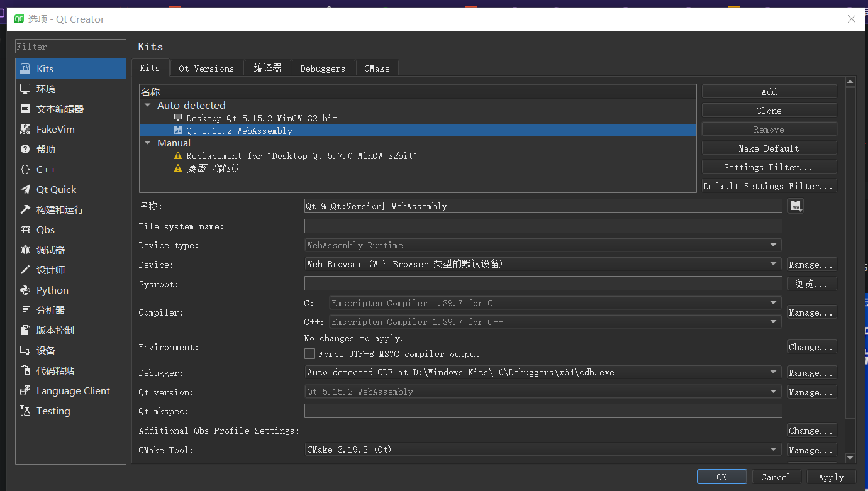Click the Filter input field
868x491 pixels.
tap(70, 46)
